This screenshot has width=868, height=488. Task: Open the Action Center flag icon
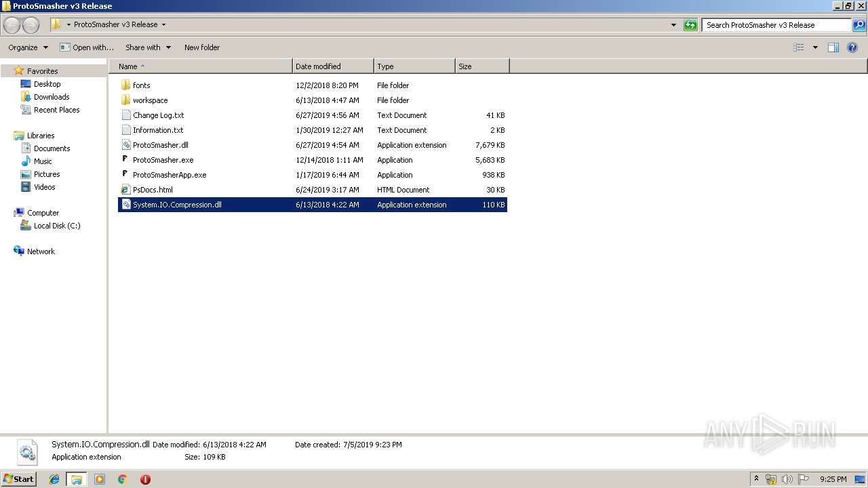coord(804,479)
